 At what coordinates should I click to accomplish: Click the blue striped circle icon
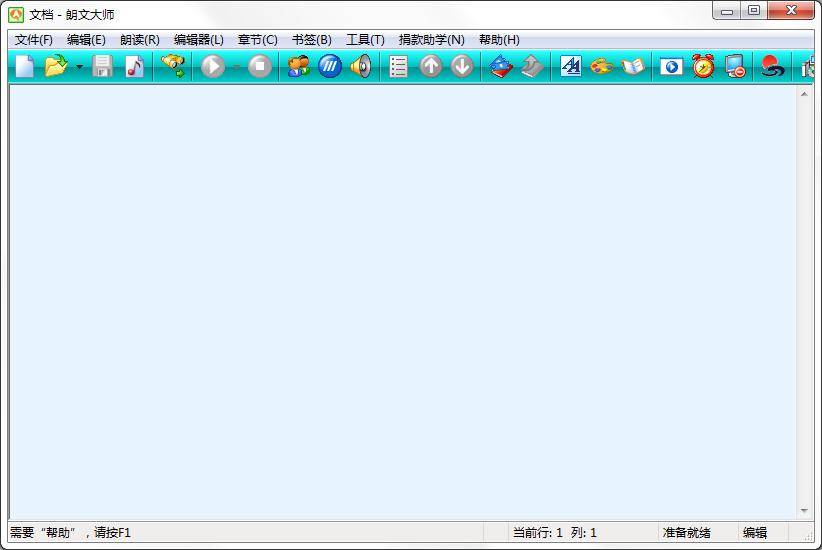tap(330, 67)
